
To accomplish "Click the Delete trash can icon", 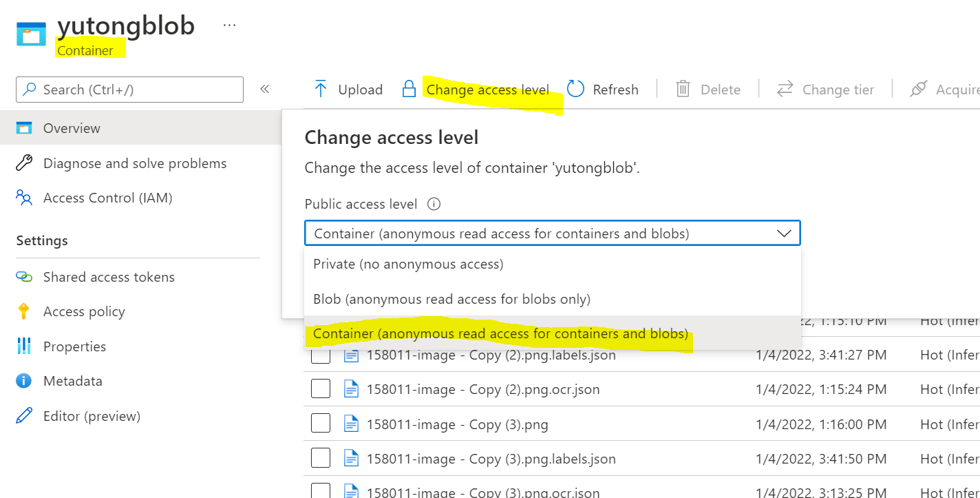I will coord(683,89).
